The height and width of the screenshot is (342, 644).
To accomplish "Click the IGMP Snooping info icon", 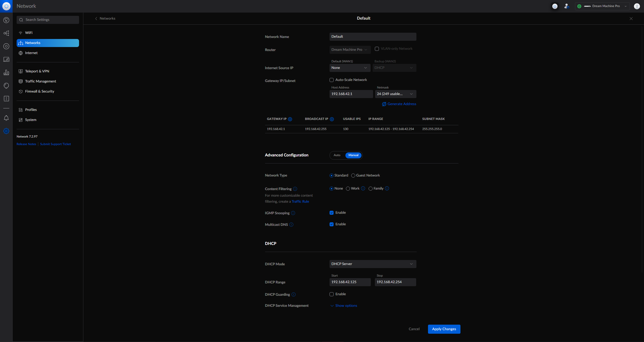I will coord(293,213).
